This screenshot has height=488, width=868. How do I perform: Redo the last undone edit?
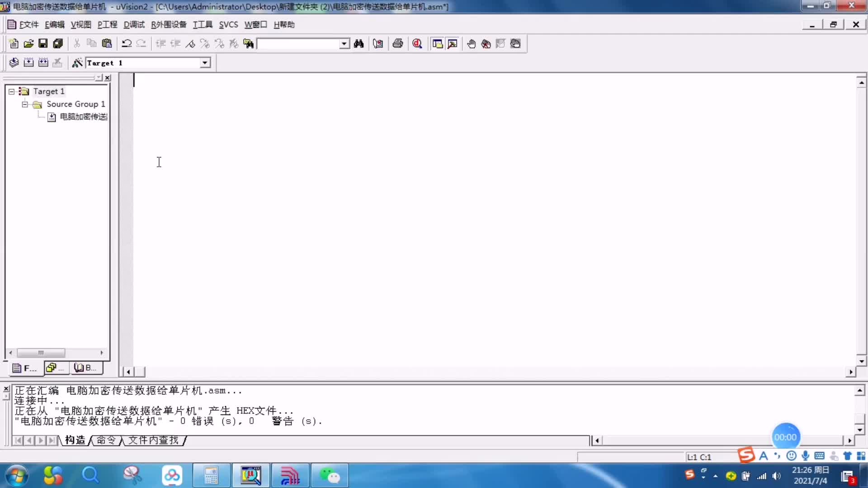click(141, 43)
